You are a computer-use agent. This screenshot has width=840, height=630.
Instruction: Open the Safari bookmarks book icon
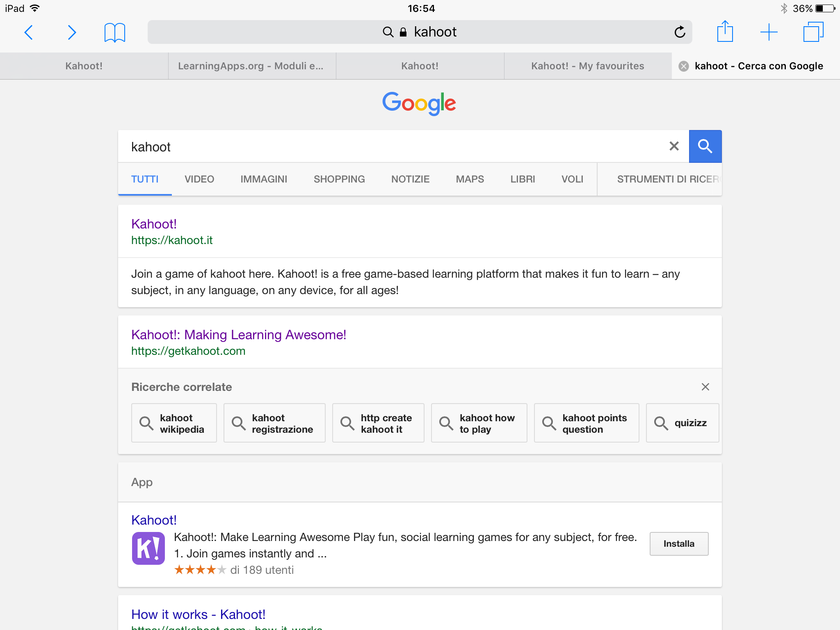pos(114,32)
